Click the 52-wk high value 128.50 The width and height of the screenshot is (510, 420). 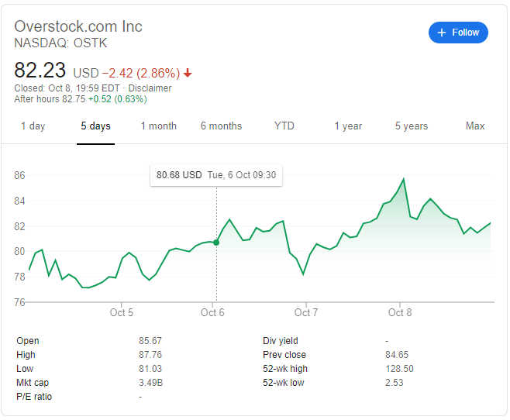[400, 369]
